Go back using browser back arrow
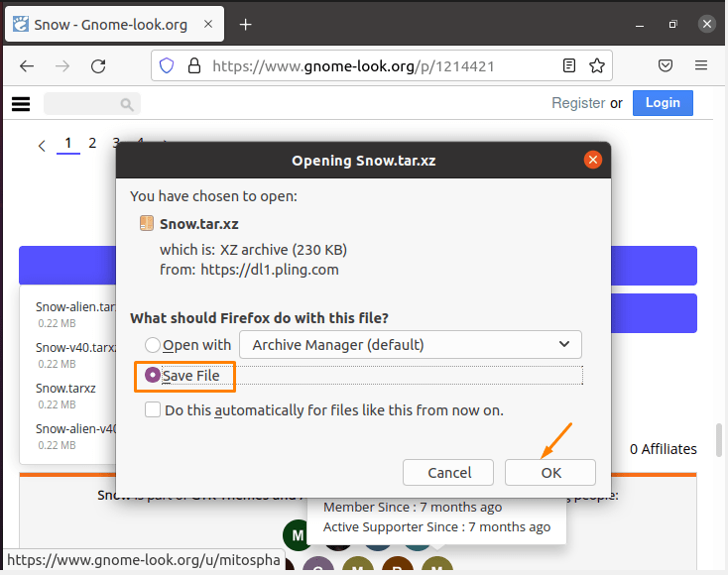The height and width of the screenshot is (575, 728). pos(27,65)
